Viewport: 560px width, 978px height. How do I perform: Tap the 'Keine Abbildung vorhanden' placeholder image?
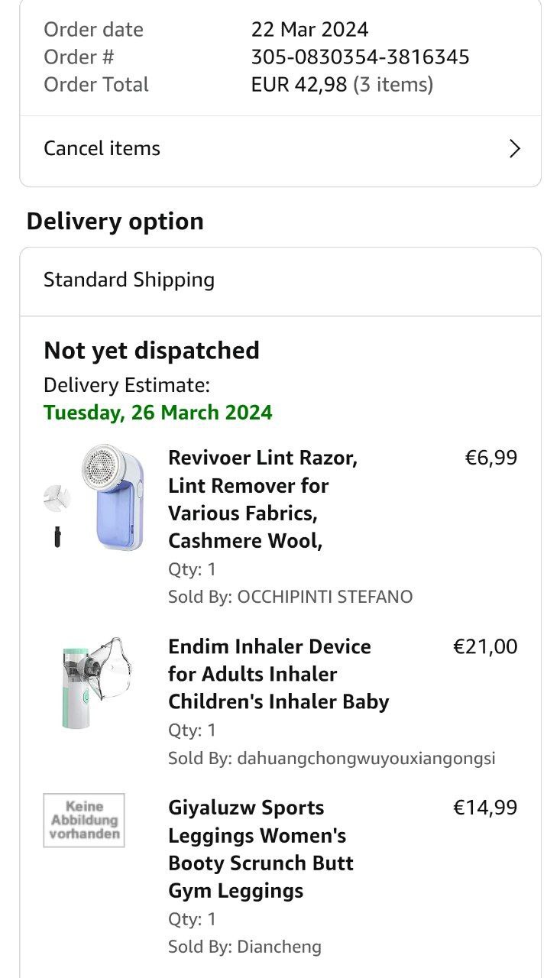[x=84, y=820]
